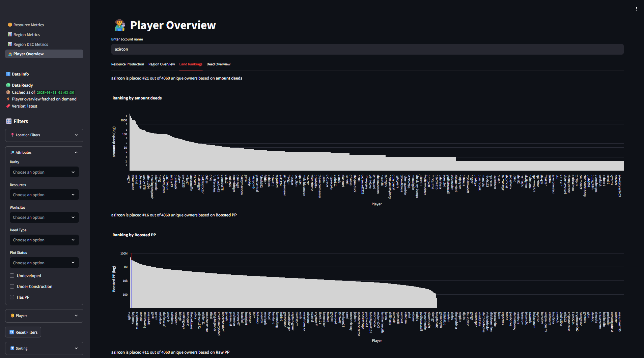Image resolution: width=644 pixels, height=358 pixels.
Task: Click the Region Metrics chart icon
Action: [x=10, y=35]
